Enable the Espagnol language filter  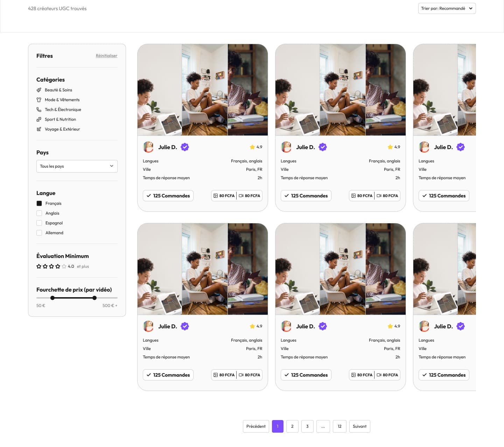click(x=39, y=223)
